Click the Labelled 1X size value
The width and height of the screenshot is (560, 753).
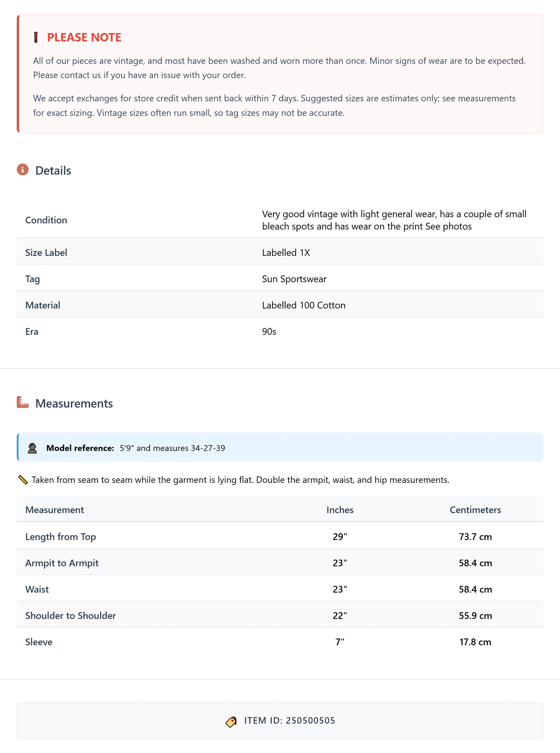(x=286, y=252)
